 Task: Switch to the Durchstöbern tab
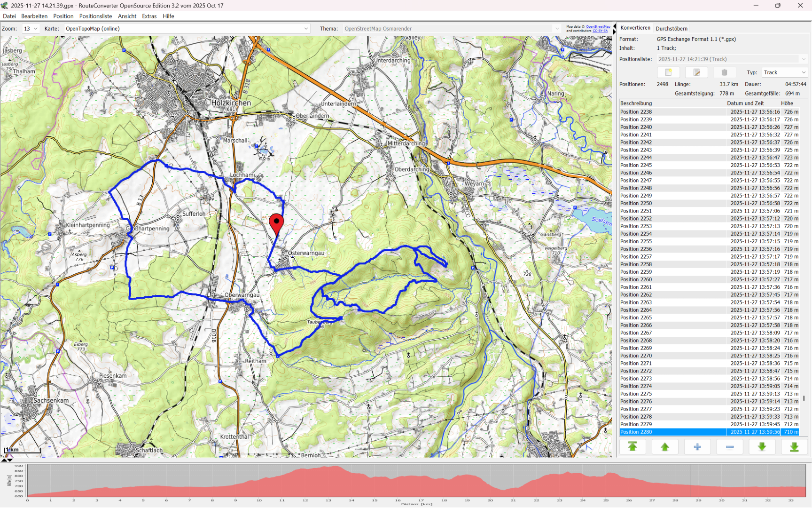coord(671,29)
